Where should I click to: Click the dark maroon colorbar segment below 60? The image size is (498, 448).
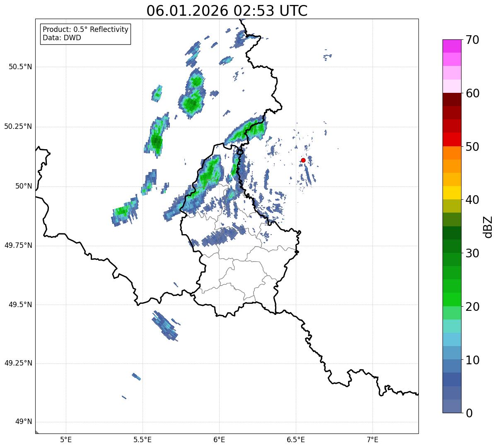[x=452, y=99]
